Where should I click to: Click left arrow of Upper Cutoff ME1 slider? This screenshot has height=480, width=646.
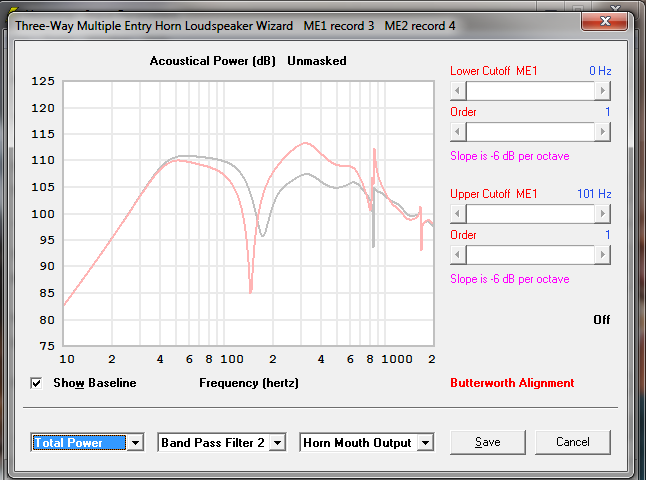(458, 213)
